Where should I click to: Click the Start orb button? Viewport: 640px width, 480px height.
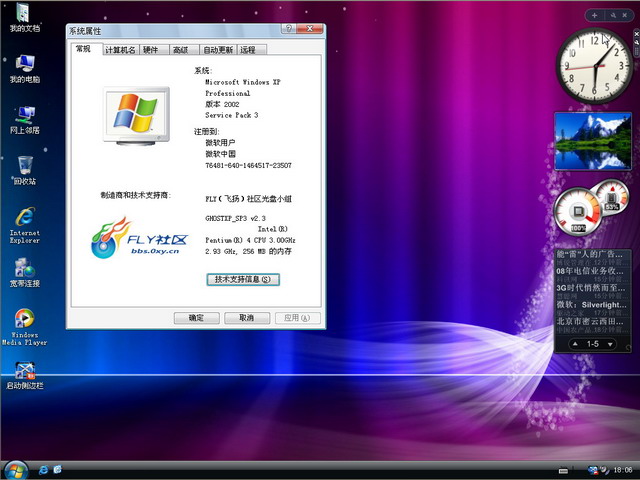click(16, 470)
